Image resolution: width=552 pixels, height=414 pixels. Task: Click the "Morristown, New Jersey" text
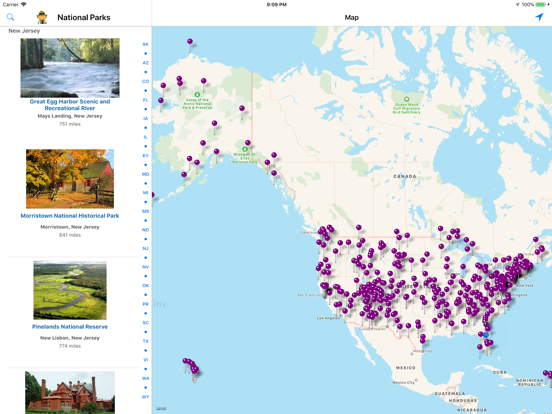point(70,227)
